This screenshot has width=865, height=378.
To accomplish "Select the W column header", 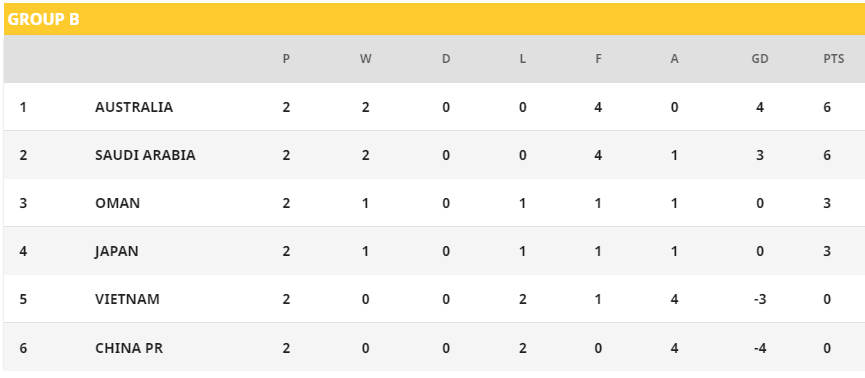I will (366, 58).
